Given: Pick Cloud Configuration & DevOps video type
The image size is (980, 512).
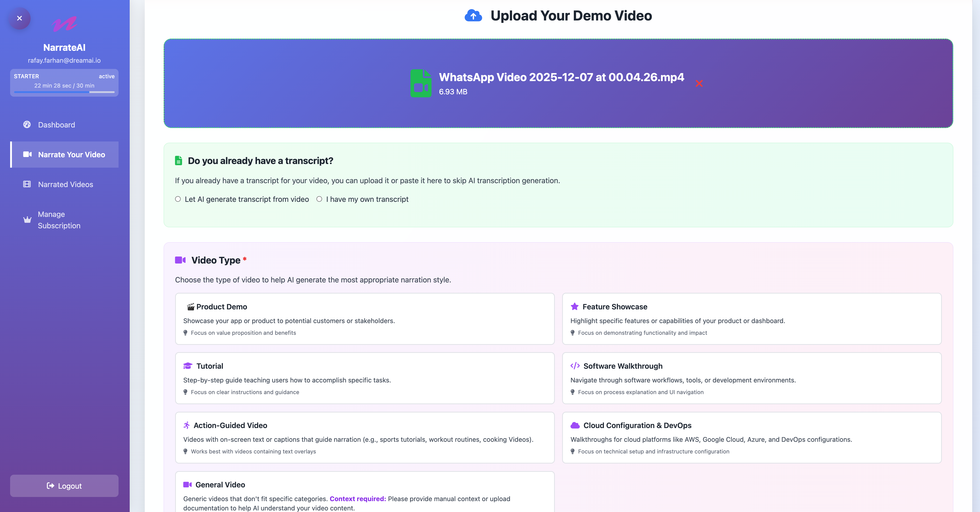Looking at the screenshot, I should point(752,437).
